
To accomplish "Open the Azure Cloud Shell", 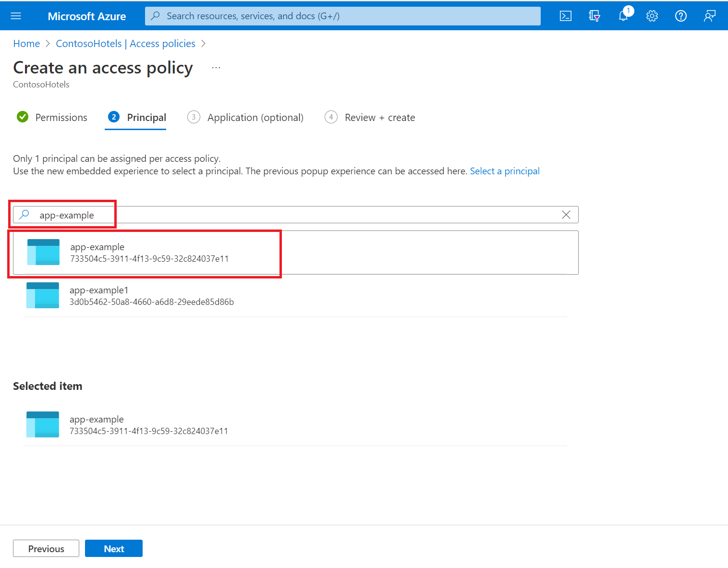I will click(x=565, y=16).
